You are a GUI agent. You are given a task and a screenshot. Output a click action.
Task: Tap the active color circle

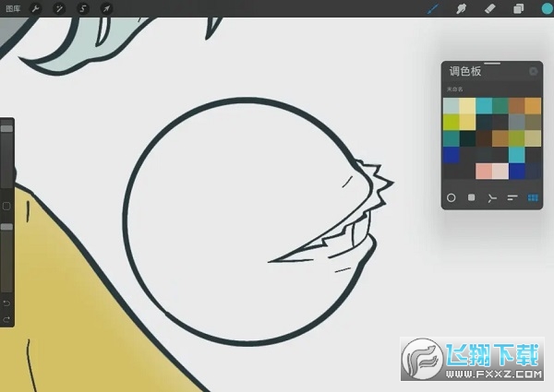click(547, 8)
